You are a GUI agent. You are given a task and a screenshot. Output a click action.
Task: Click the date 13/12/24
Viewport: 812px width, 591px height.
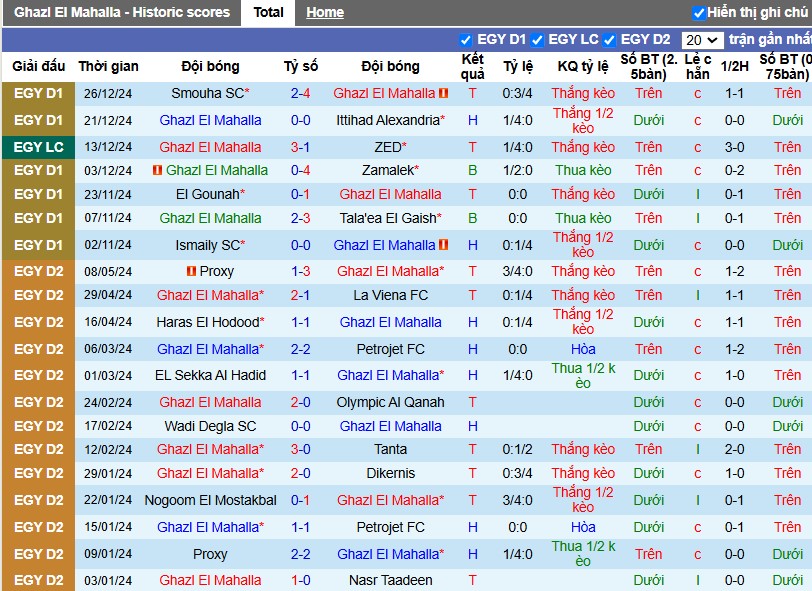pos(108,147)
